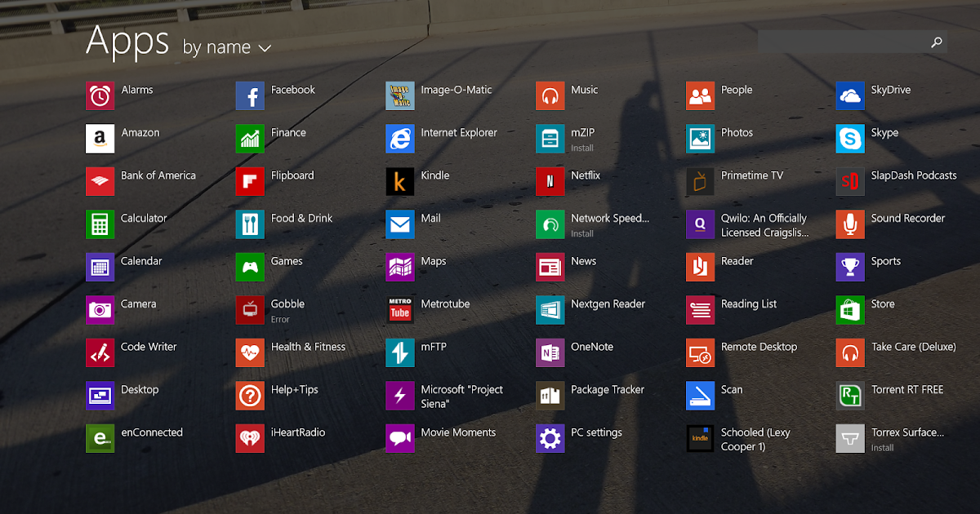Open the Camera app icon
Viewport: 980px width, 514px height.
click(x=100, y=310)
